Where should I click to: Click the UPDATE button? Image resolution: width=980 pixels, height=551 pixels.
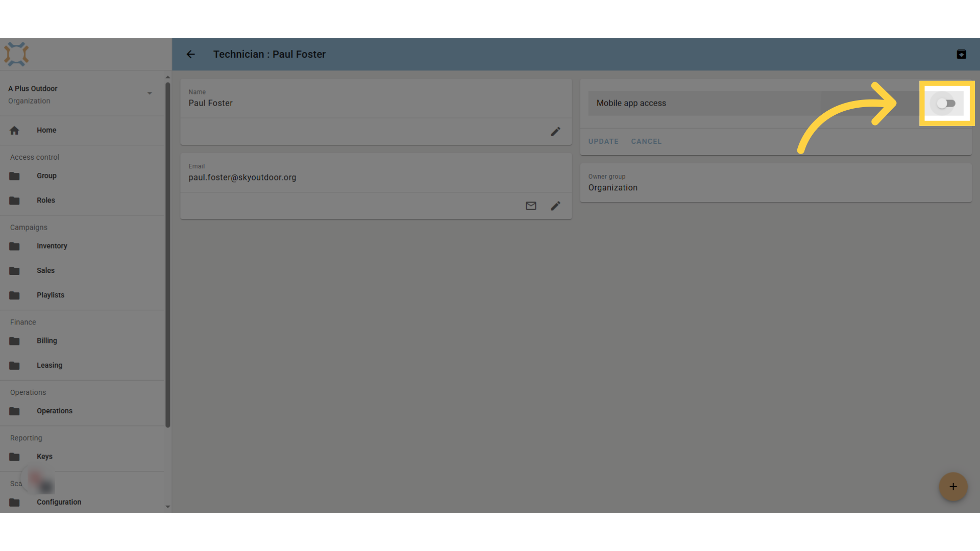pyautogui.click(x=603, y=141)
